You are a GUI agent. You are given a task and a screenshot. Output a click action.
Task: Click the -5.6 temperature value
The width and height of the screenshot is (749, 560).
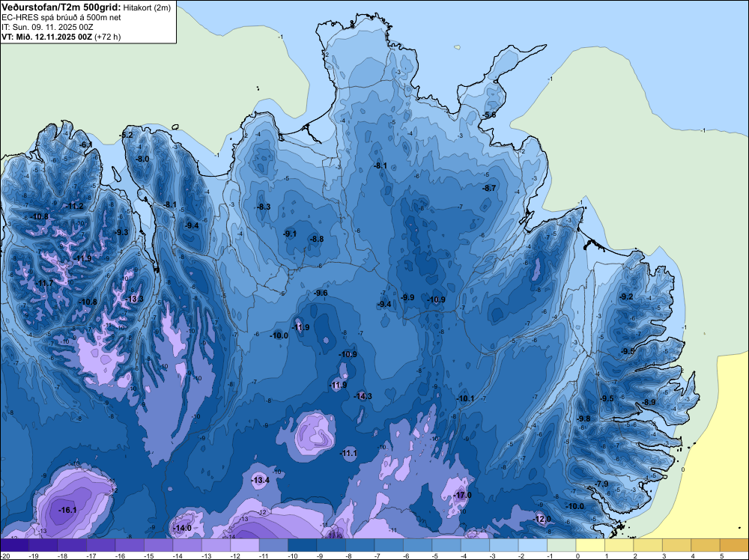(x=488, y=115)
